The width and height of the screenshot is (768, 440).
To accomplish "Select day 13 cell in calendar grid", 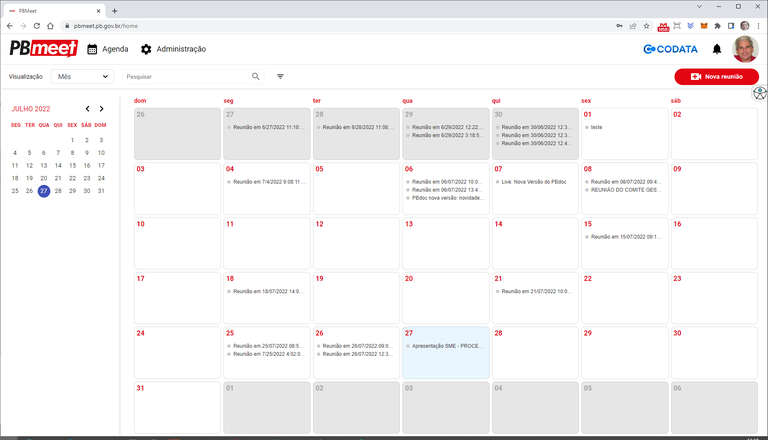I will click(446, 244).
